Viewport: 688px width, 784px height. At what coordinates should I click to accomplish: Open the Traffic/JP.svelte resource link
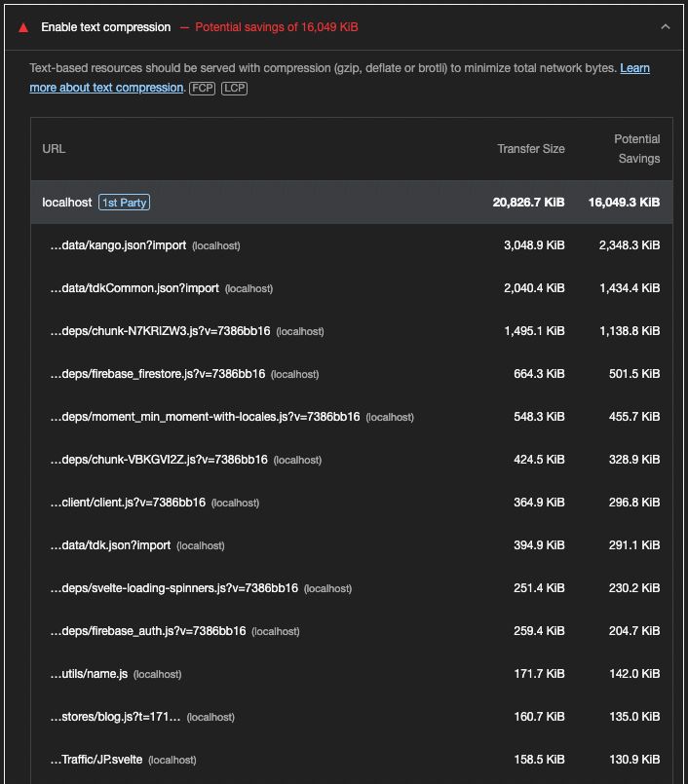(x=95, y=760)
